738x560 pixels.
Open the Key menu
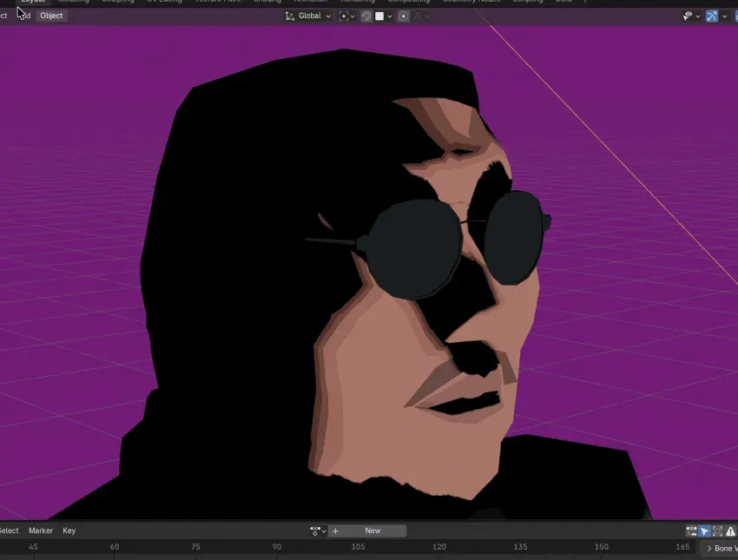pyautogui.click(x=69, y=530)
